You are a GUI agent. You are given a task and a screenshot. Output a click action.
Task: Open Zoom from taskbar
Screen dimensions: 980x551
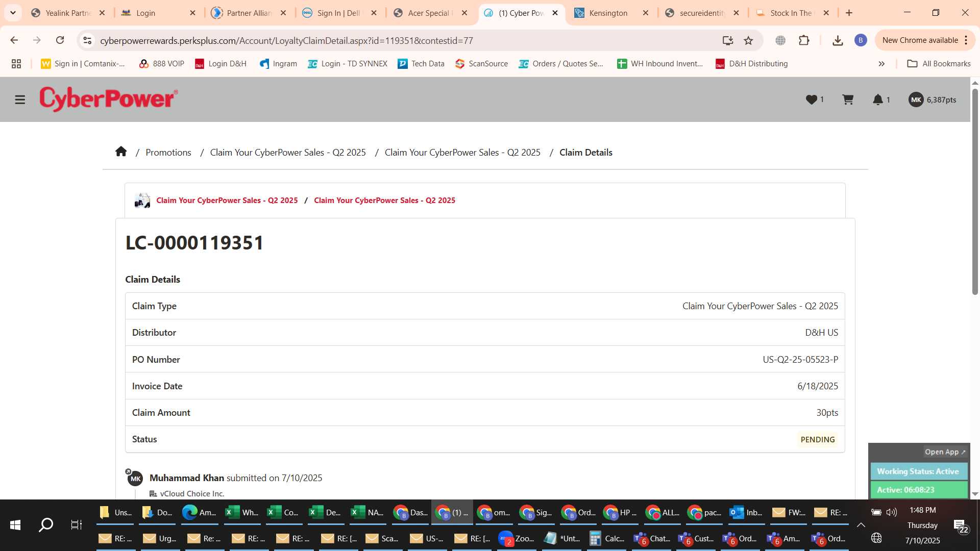pos(517,538)
